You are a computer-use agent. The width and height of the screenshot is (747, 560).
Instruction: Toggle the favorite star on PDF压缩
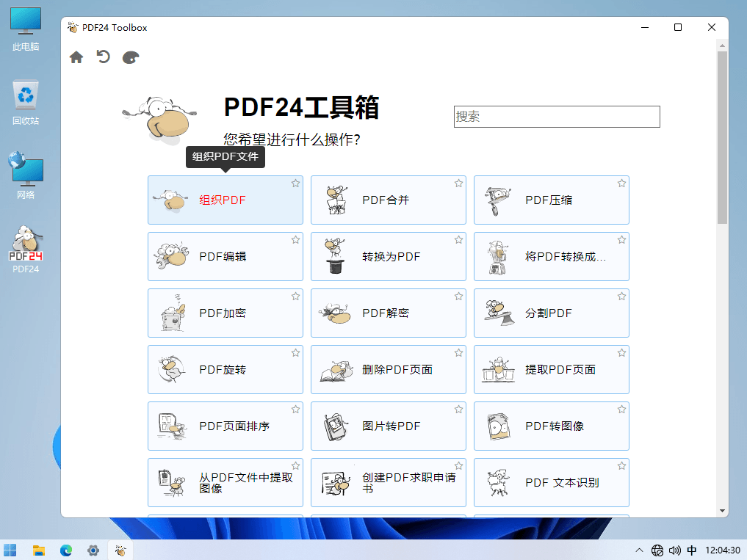pos(621,183)
